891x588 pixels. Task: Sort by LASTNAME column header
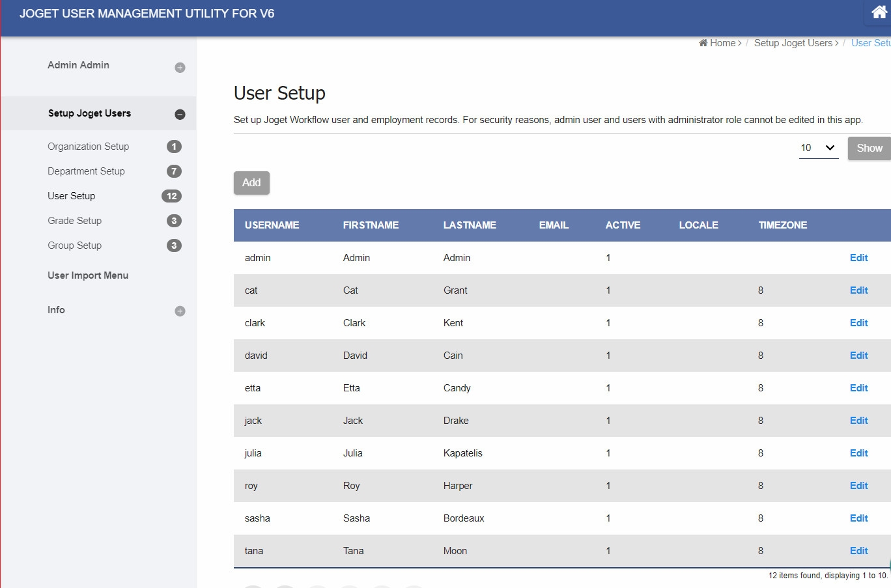(x=470, y=225)
